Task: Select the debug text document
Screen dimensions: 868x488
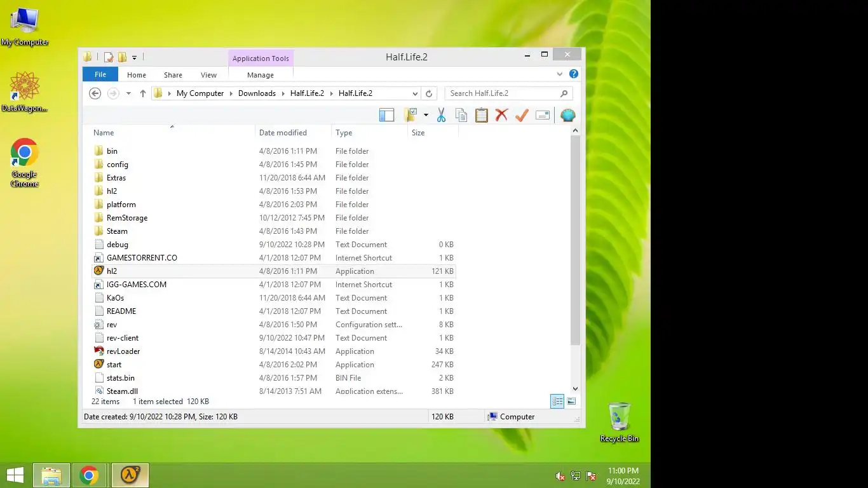Action: pos(117,245)
